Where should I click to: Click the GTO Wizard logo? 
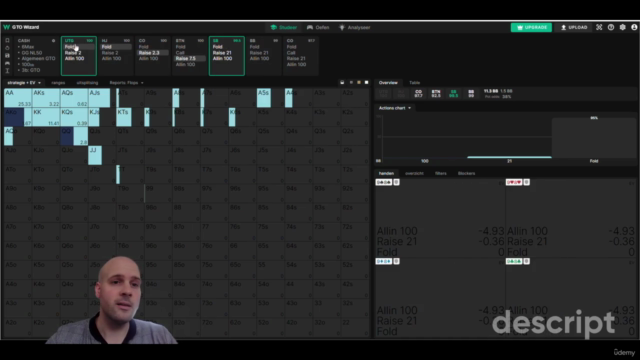point(21,27)
